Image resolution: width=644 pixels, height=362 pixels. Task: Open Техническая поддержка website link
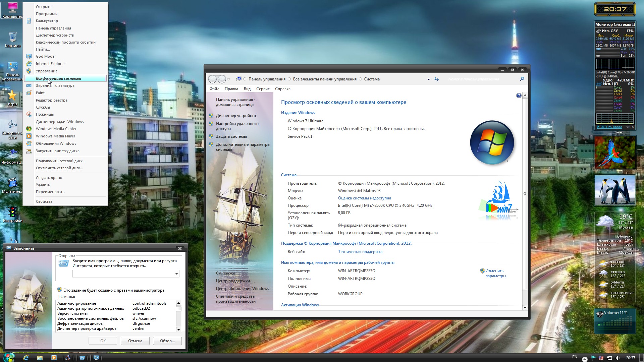(360, 252)
